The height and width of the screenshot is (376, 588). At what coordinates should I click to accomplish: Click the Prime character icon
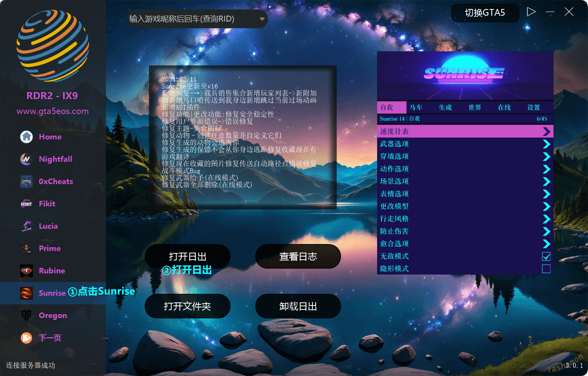pos(26,248)
